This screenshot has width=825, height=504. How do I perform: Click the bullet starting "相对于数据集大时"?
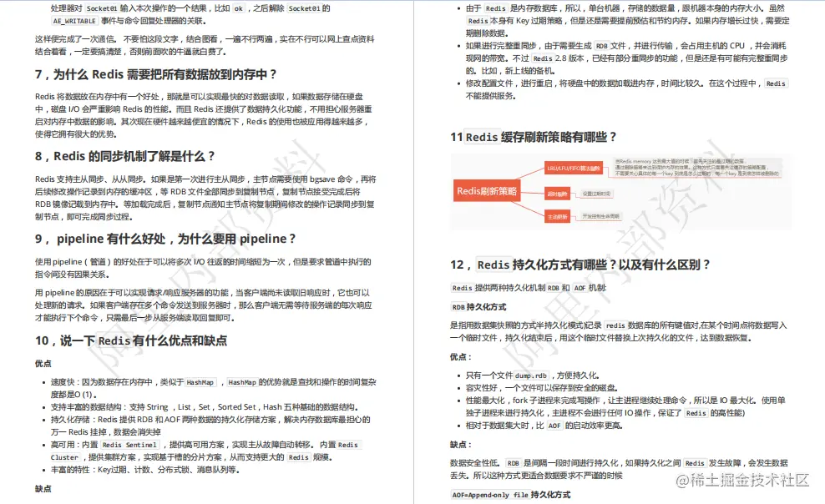click(544, 426)
